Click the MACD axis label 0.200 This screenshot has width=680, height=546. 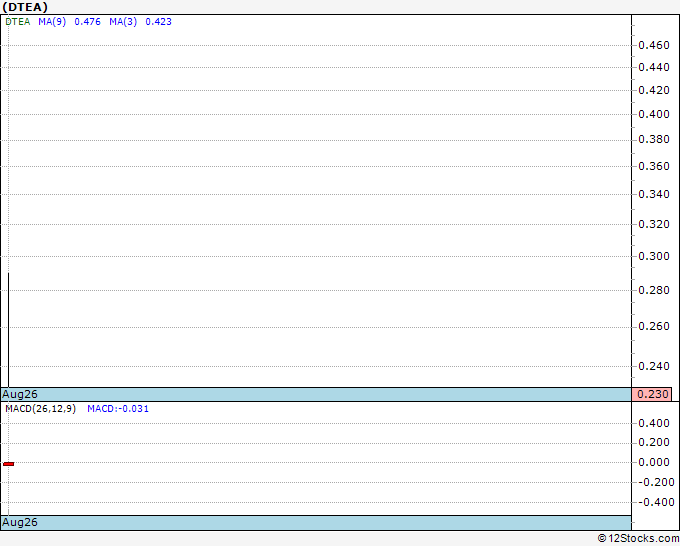click(x=654, y=442)
